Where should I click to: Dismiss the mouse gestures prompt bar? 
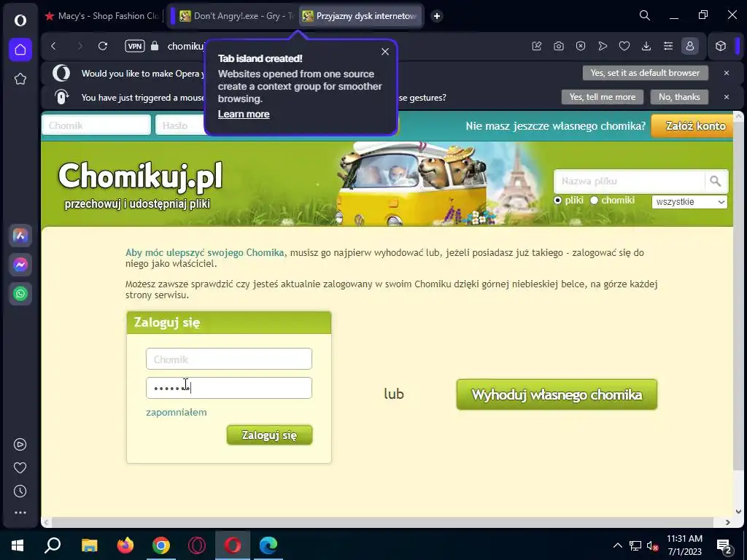pyautogui.click(x=726, y=97)
